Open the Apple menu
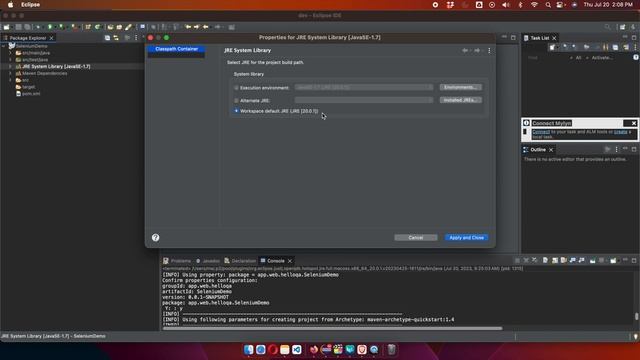The image size is (640, 360). pyautogui.click(x=11, y=5)
